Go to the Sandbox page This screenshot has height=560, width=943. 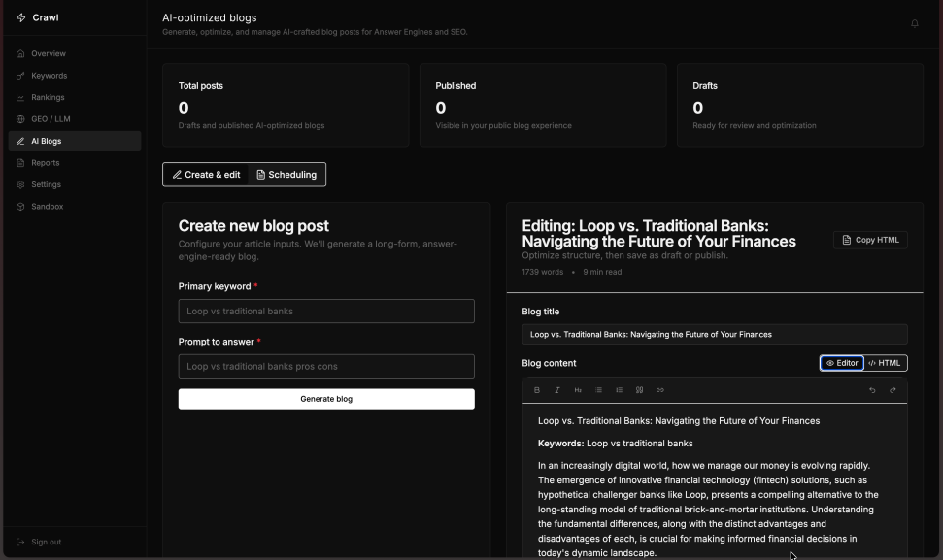coord(75,206)
